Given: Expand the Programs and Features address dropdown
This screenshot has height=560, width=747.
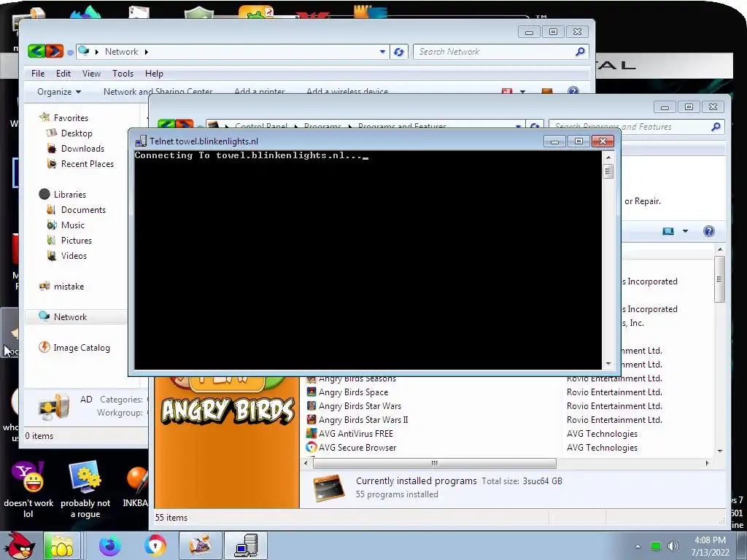Looking at the screenshot, I should 518,127.
